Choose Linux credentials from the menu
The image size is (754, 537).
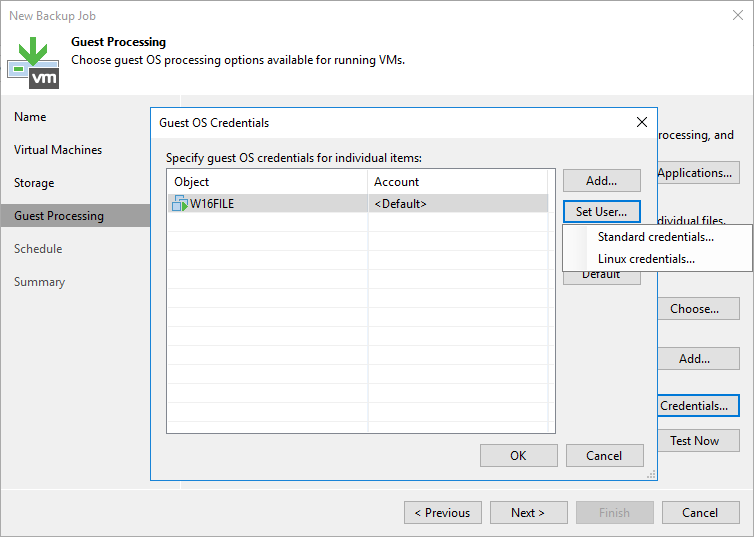tap(646, 259)
